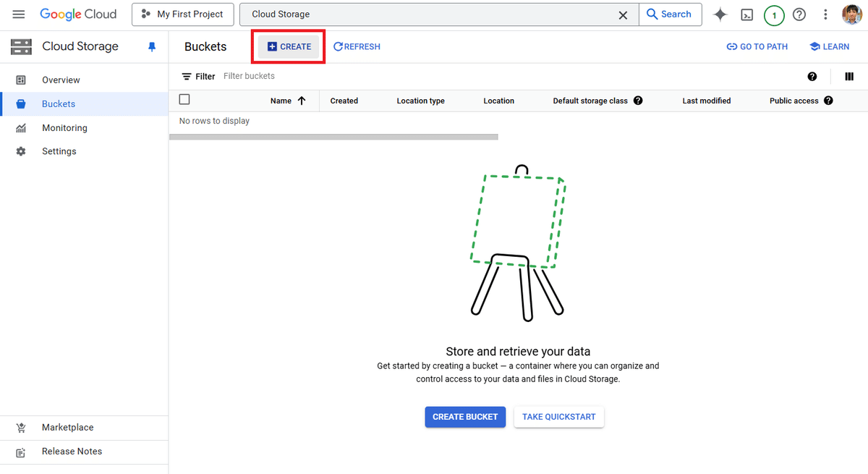Sort by Name column ascending arrow
868x474 pixels.
pos(302,101)
